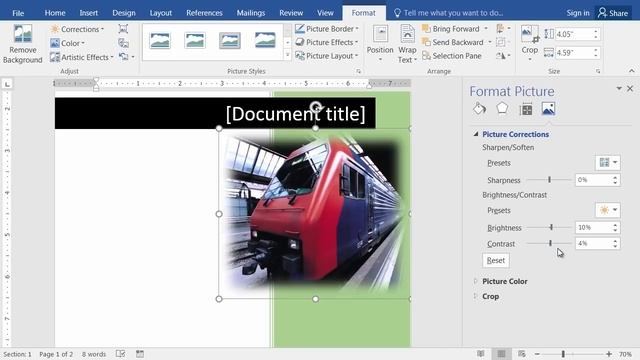Open the File tab
Image resolution: width=640 pixels, height=360 pixels.
(x=18, y=13)
